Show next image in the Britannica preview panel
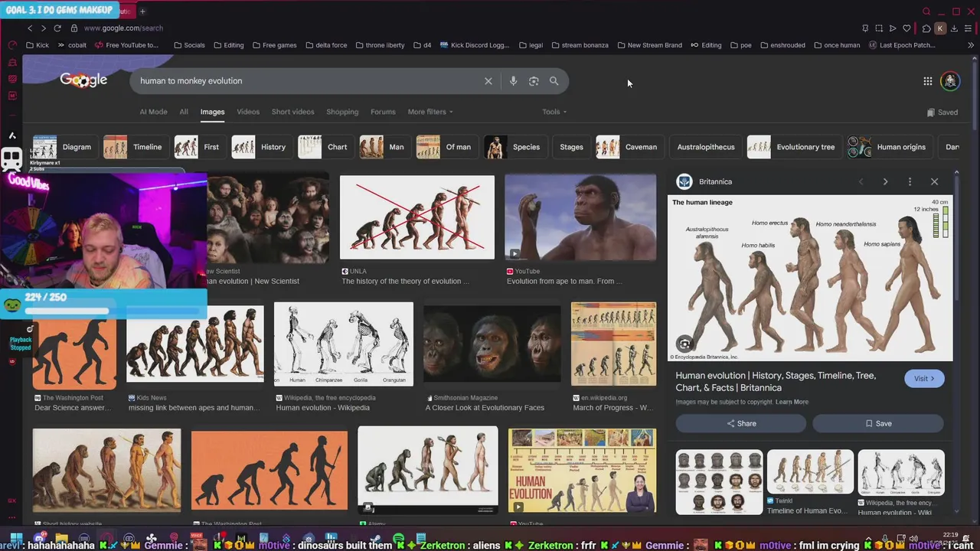Screen dimensions: 980x551 (x=885, y=182)
